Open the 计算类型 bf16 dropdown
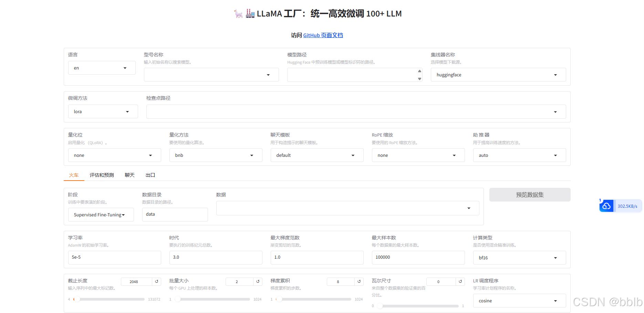The image size is (644, 313). click(x=519, y=257)
